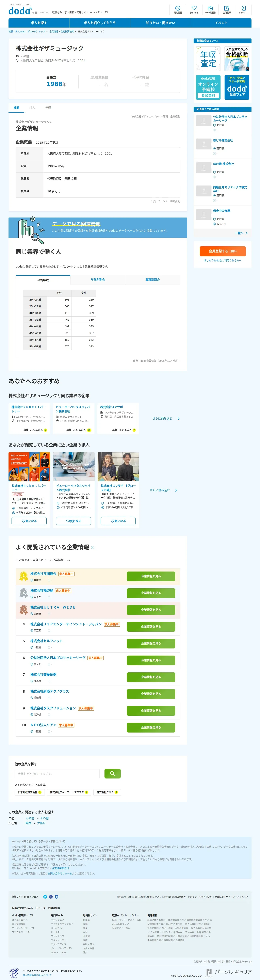
Task: View company info for 株式会社セルフィット
Action: (x=151, y=643)
